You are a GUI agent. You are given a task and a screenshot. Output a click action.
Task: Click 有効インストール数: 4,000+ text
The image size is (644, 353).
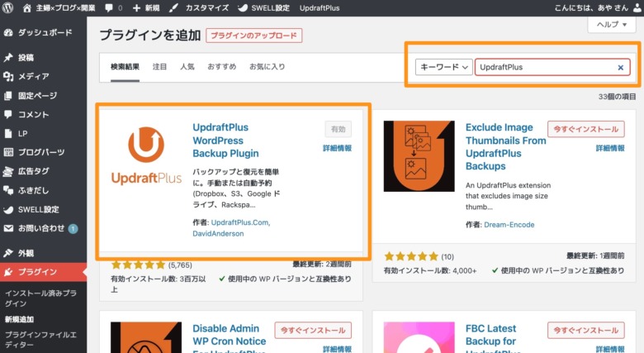click(430, 270)
